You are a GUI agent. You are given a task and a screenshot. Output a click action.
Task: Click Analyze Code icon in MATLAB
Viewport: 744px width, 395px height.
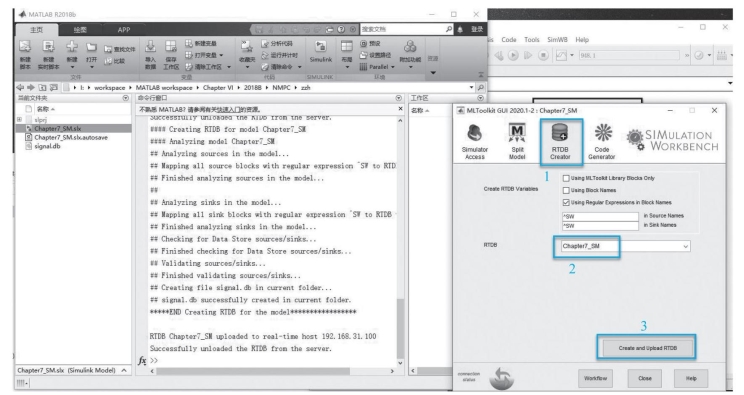[x=265, y=44]
